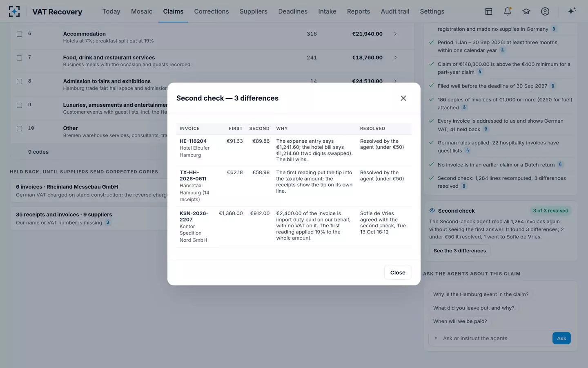The height and width of the screenshot is (368, 588).
Task: Tick the checkbox for the Other row
Action: (x=19, y=128)
